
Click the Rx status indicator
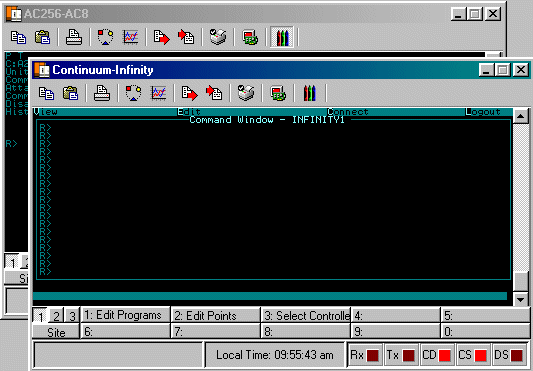(x=365, y=355)
